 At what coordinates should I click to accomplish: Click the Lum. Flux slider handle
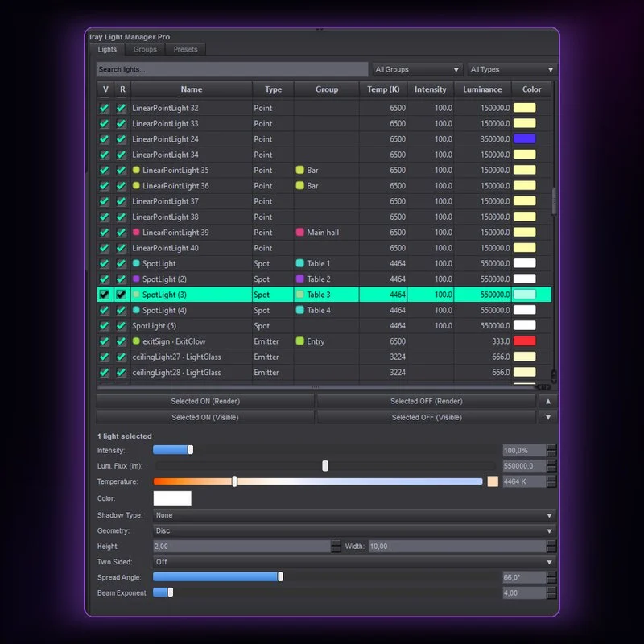click(325, 466)
